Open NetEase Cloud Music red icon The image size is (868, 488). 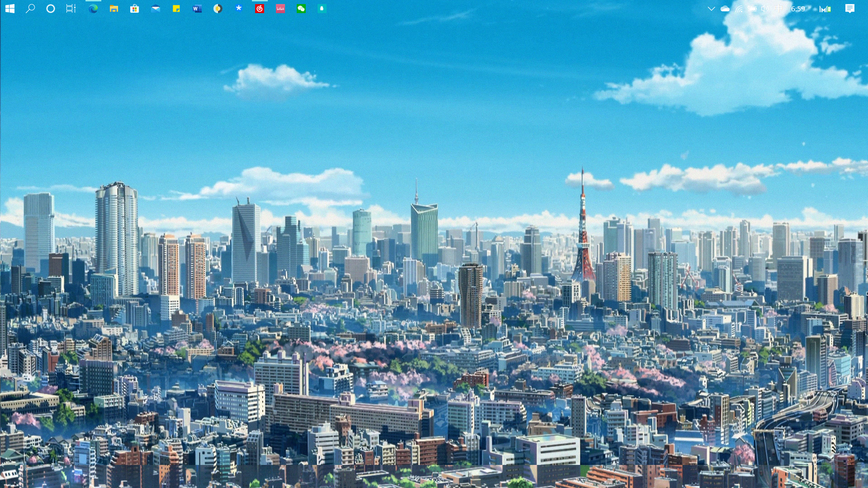tap(259, 8)
